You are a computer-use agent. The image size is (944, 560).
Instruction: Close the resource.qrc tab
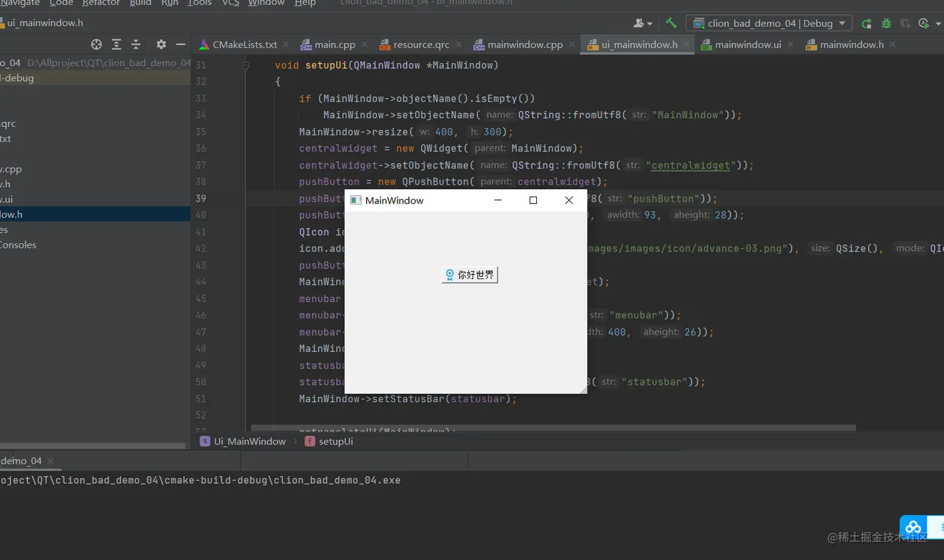[x=459, y=44]
